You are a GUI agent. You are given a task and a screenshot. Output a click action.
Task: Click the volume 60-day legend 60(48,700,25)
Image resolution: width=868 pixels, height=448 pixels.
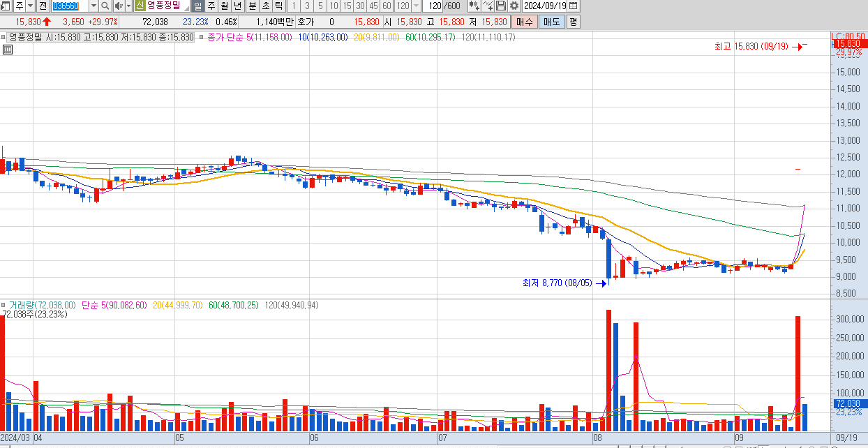[233, 305]
